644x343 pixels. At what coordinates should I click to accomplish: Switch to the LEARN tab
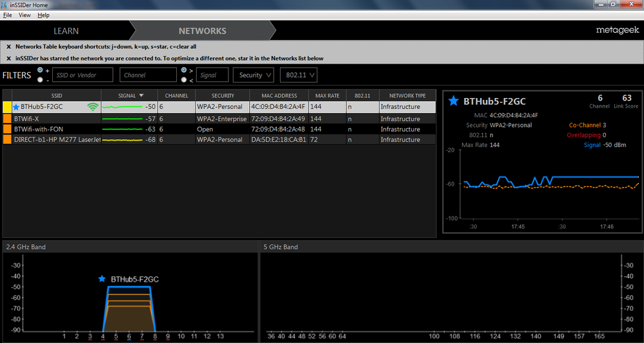coord(66,31)
